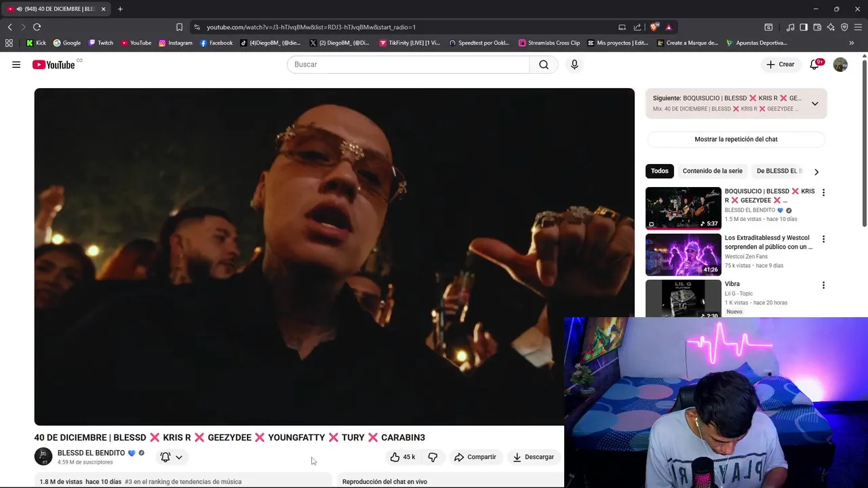868x488 pixels.
Task: Go back with the browser back arrow
Action: click(9, 27)
